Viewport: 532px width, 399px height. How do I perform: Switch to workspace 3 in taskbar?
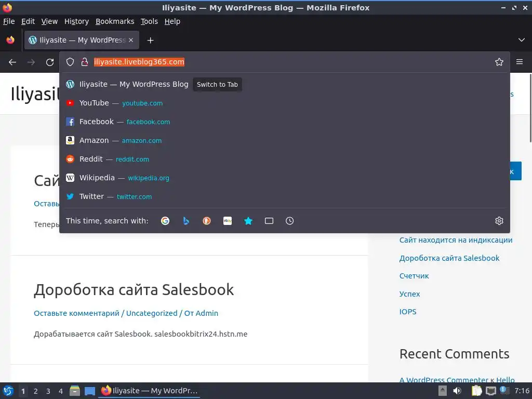tap(48, 391)
